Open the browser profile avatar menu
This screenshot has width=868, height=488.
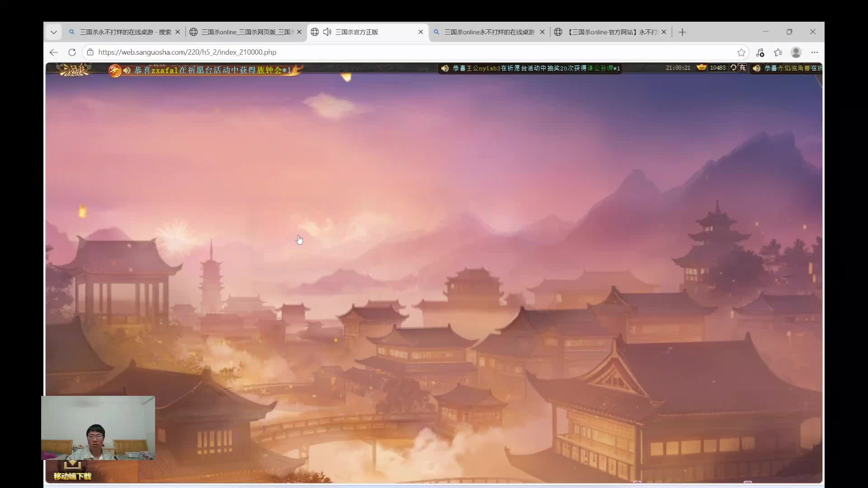[796, 52]
